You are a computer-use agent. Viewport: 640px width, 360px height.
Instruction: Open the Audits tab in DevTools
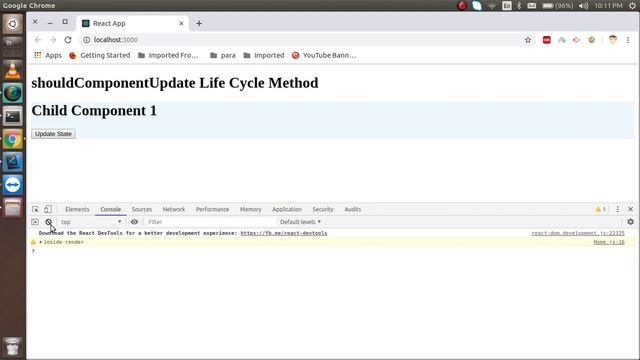(x=353, y=209)
